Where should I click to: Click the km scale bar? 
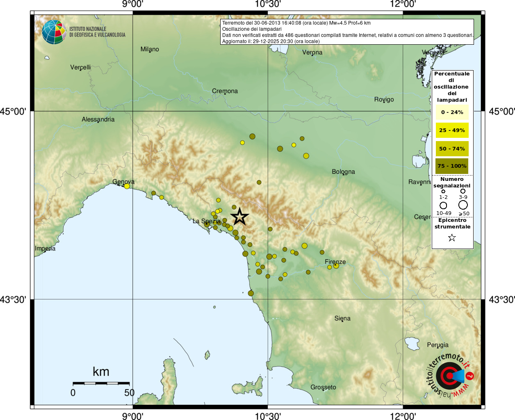pyautogui.click(x=101, y=383)
